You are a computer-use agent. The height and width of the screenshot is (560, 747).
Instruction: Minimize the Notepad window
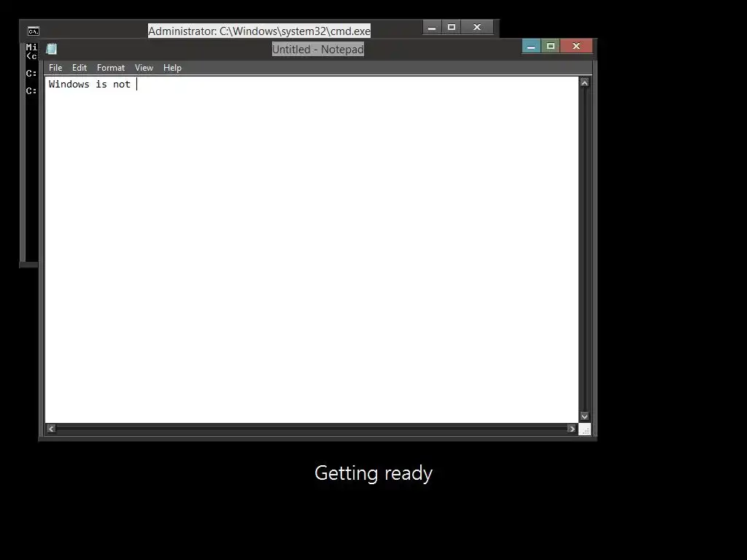tap(531, 46)
